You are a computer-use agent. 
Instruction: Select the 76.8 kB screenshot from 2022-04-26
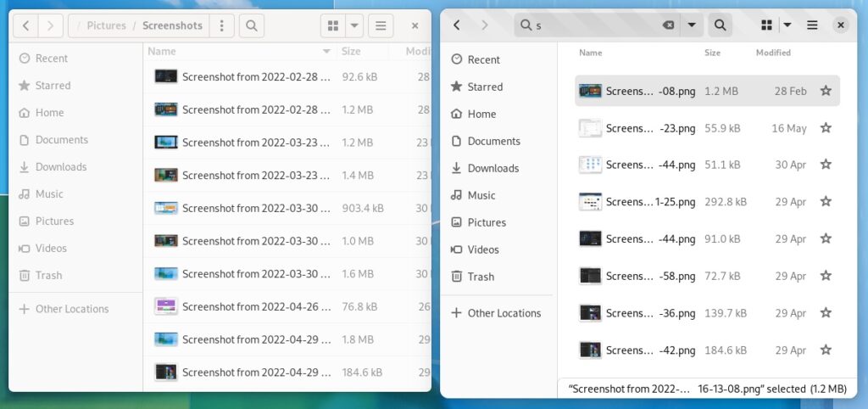pyautogui.click(x=254, y=306)
